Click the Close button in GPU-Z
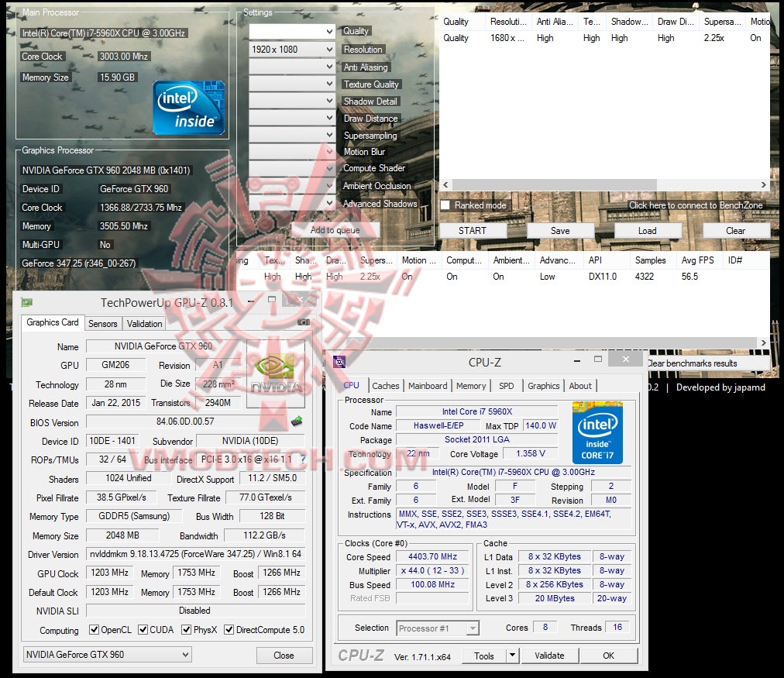Screen dimensions: 784x678 [x=284, y=655]
